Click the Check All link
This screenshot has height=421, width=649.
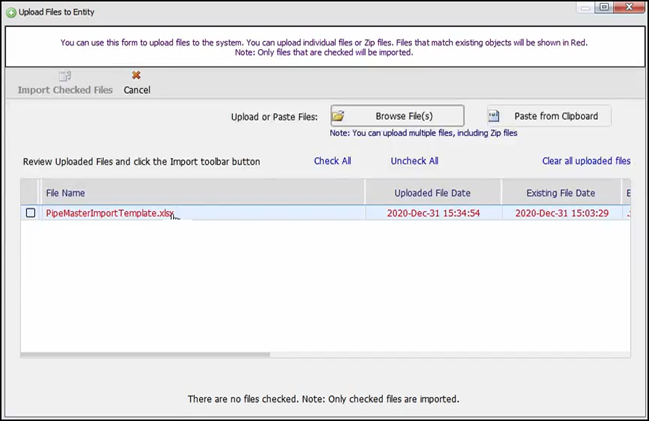(x=332, y=161)
